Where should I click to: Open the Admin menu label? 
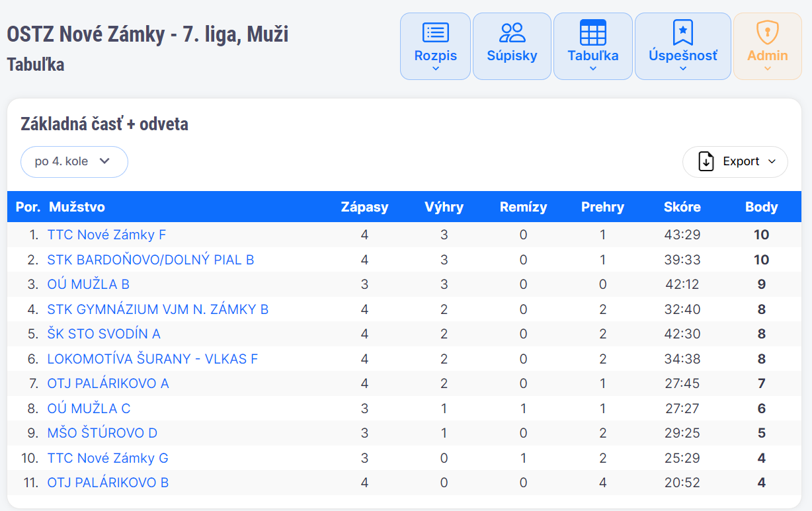tap(768, 56)
